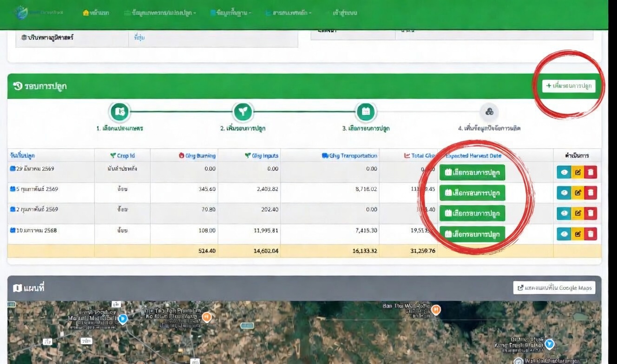This screenshot has height=364, width=617.
Task: Open map in Google Maps
Action: click(x=554, y=288)
